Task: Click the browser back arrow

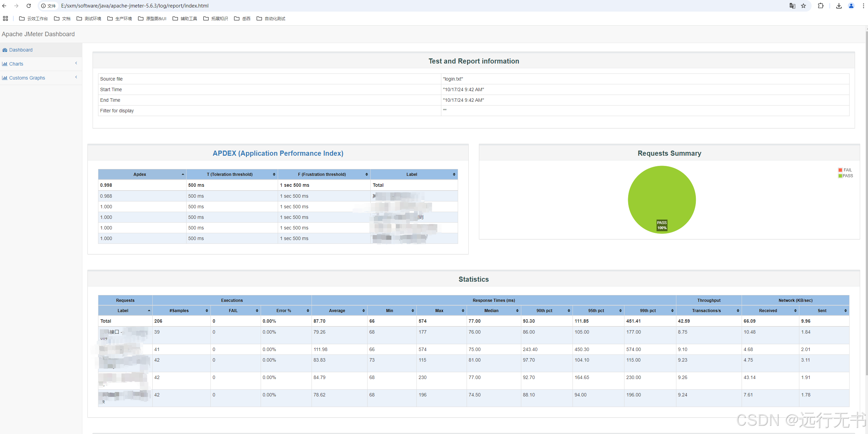Action: [x=4, y=6]
